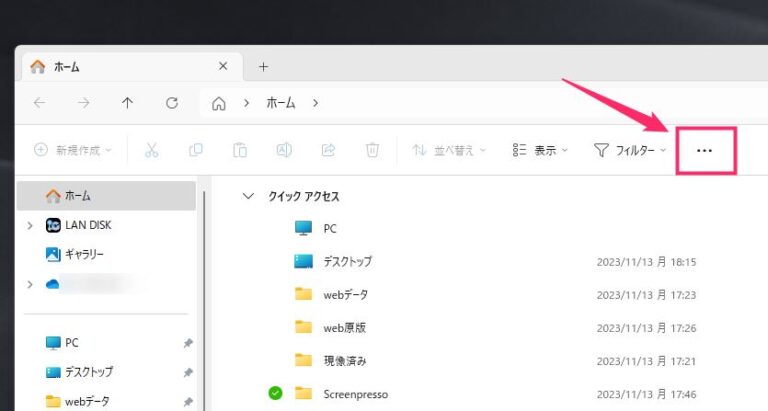This screenshot has width=768, height=411.
Task: Collapse the クイック アクセス section
Action: (x=248, y=196)
